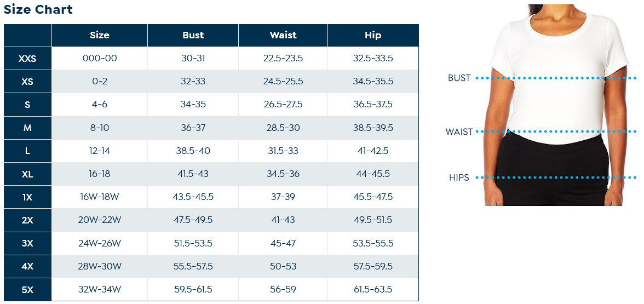This screenshot has width=644, height=304.
Task: Select the Bust column header
Action: point(193,35)
